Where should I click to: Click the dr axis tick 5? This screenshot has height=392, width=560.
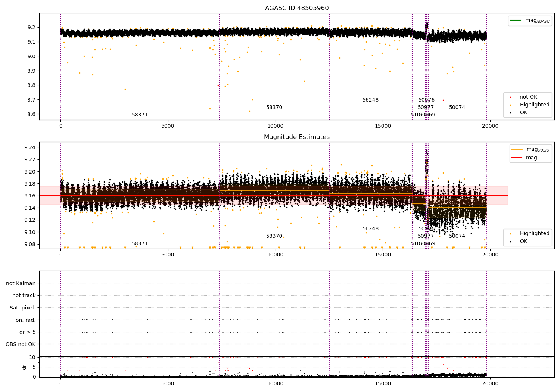click(34, 367)
